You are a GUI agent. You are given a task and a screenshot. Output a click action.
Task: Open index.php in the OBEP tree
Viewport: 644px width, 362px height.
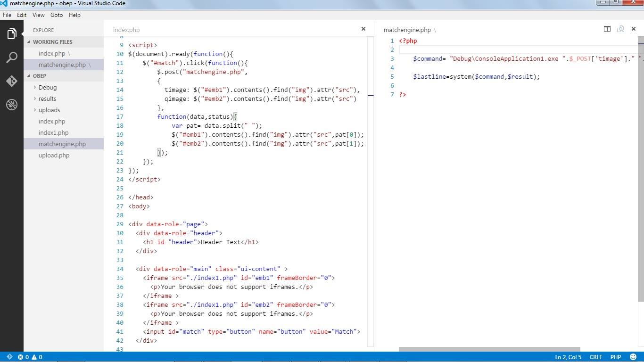click(64, 121)
